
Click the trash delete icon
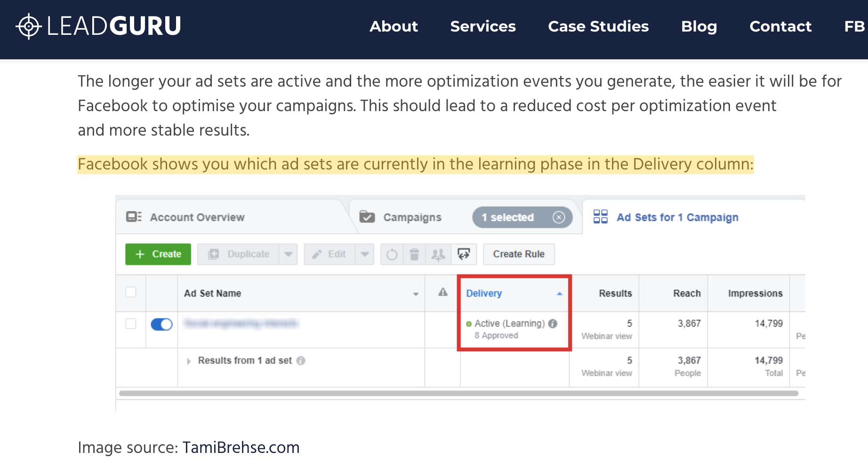click(x=415, y=254)
